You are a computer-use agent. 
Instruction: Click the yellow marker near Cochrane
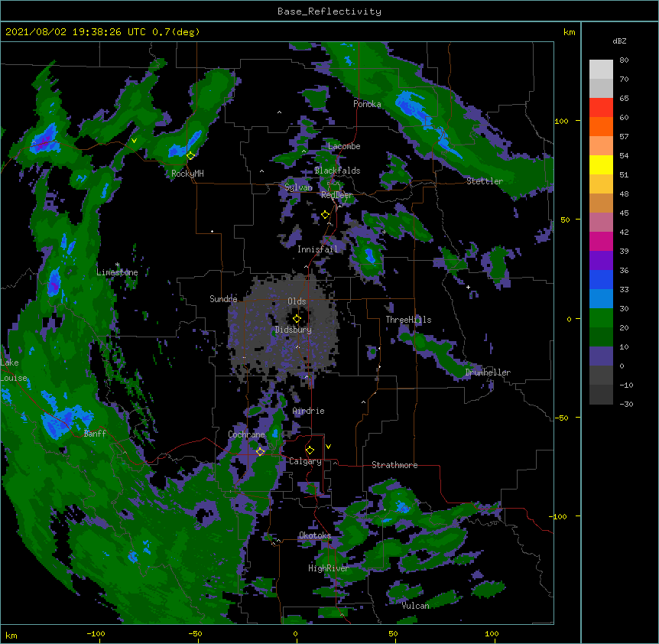click(x=260, y=451)
